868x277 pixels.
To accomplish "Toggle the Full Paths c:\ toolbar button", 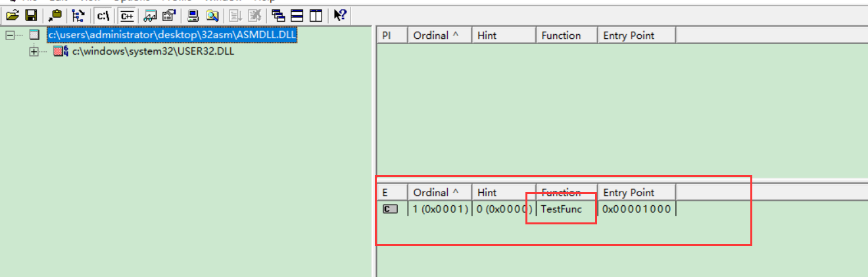I will [x=103, y=14].
